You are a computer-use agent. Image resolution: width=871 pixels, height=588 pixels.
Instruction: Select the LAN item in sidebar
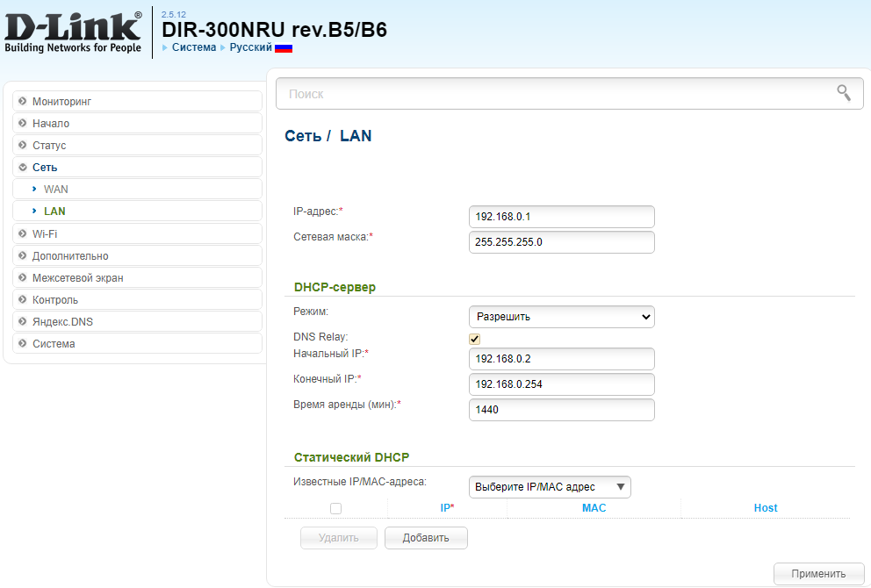point(54,212)
